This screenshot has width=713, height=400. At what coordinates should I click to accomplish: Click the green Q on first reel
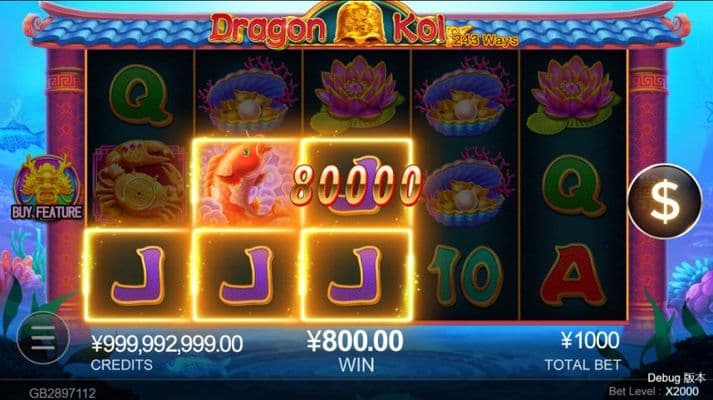141,95
